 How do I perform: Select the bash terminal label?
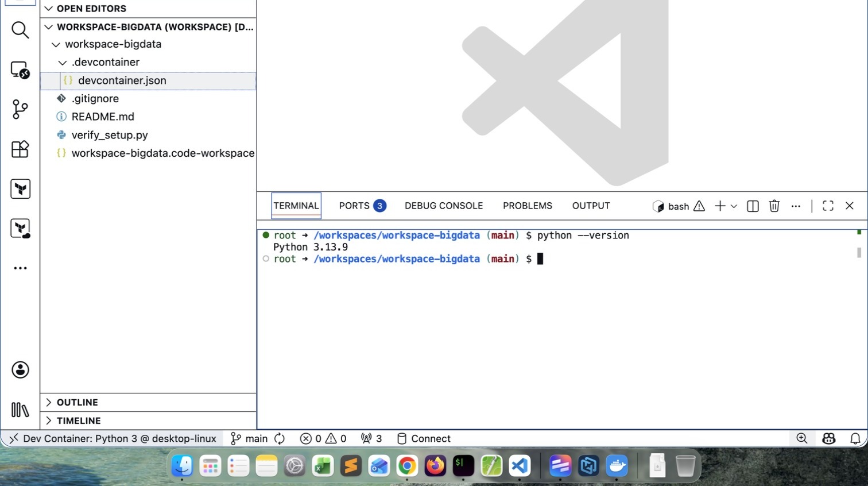pyautogui.click(x=678, y=206)
